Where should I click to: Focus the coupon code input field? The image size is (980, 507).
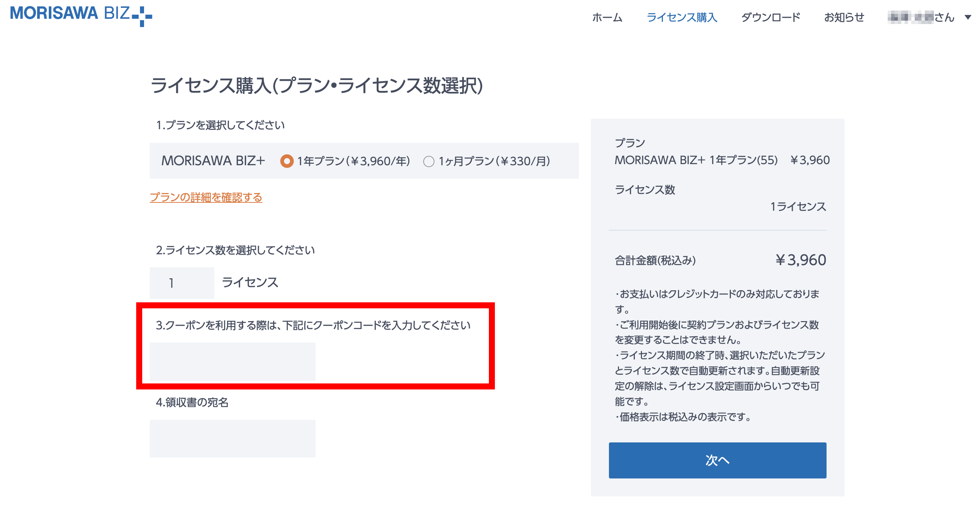point(233,361)
